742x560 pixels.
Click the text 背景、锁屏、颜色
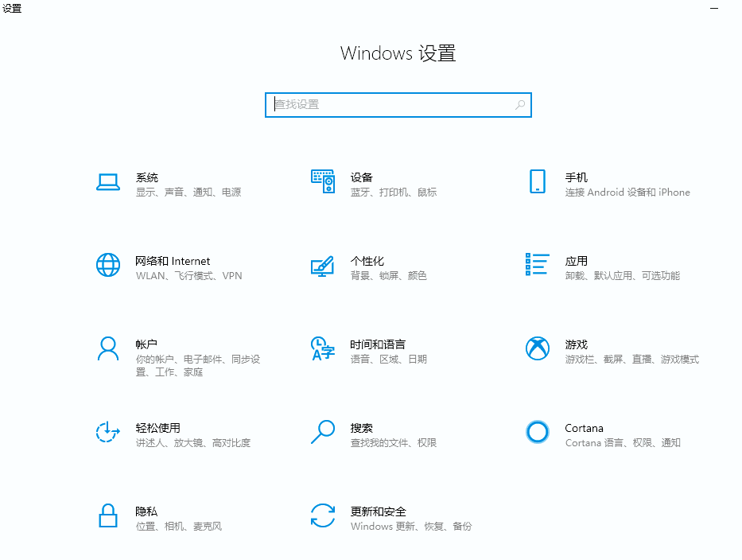(389, 275)
